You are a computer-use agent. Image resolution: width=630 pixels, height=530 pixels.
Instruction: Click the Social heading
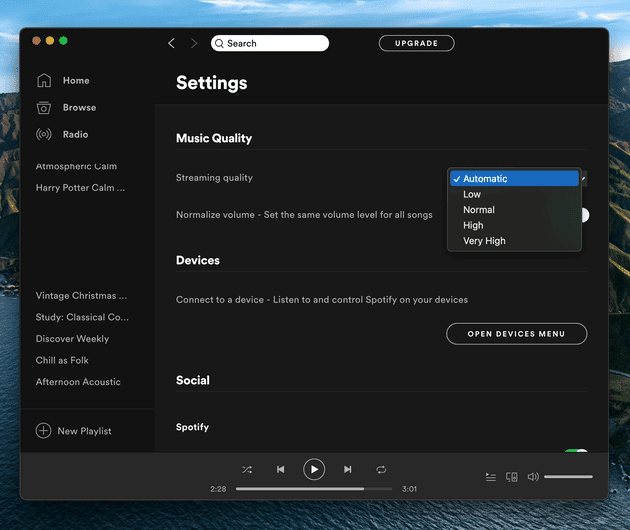coord(193,380)
